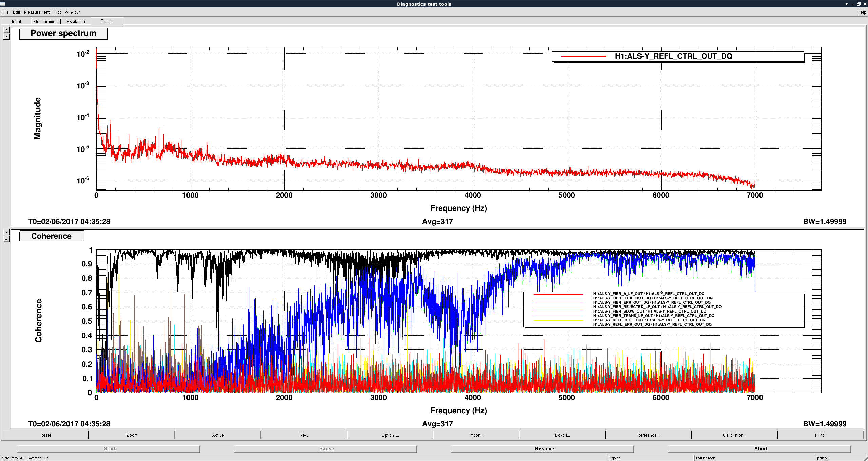
Task: Click the cyan line sample in Coherence legend
Action: pyautogui.click(x=558, y=316)
